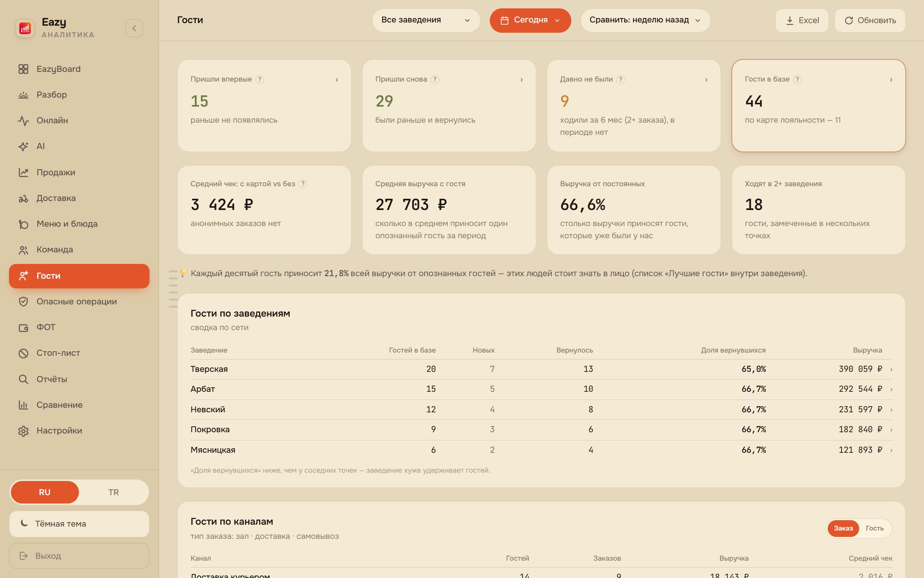The image size is (924, 578).
Task: Click the Eazy logo icon
Action: point(25,28)
